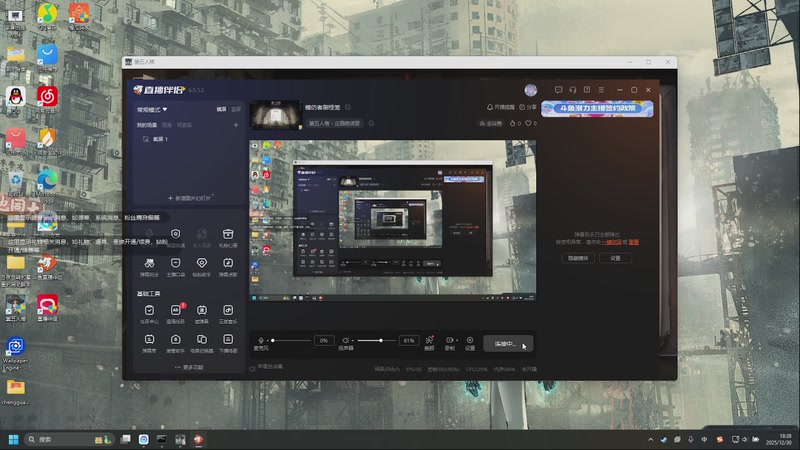
Task: Switch to the 横屏 landscape tab
Action: pyautogui.click(x=221, y=109)
